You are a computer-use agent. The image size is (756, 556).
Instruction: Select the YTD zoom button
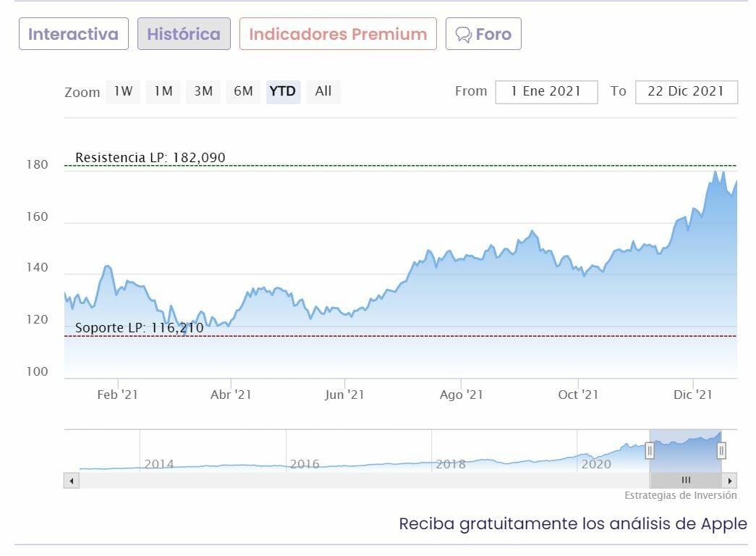(x=283, y=91)
